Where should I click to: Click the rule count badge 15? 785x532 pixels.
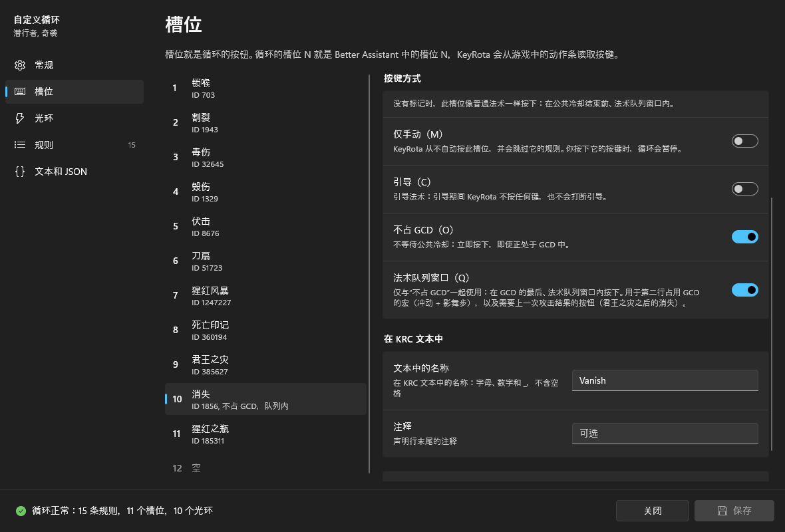tap(132, 145)
